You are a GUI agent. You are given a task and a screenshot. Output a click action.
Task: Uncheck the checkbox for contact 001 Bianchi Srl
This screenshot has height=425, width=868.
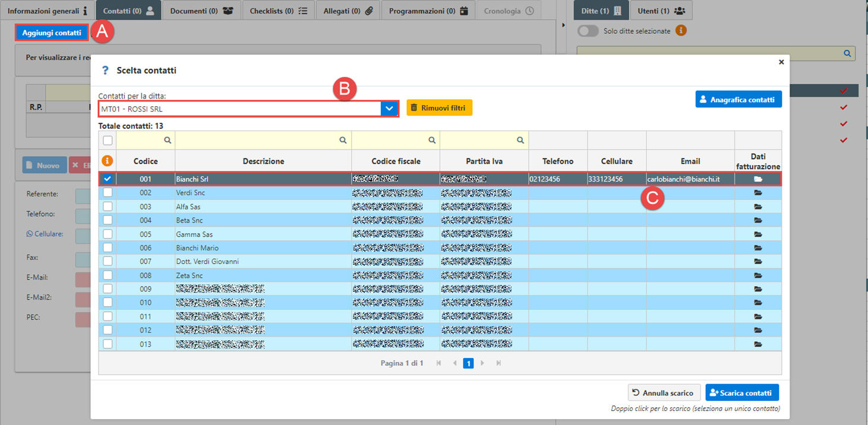[x=108, y=179]
